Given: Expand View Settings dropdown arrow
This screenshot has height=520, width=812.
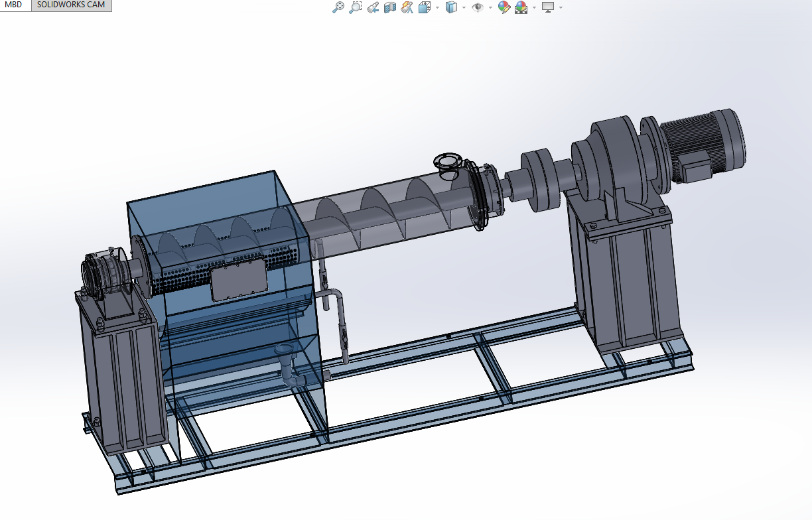Looking at the screenshot, I should [x=561, y=7].
